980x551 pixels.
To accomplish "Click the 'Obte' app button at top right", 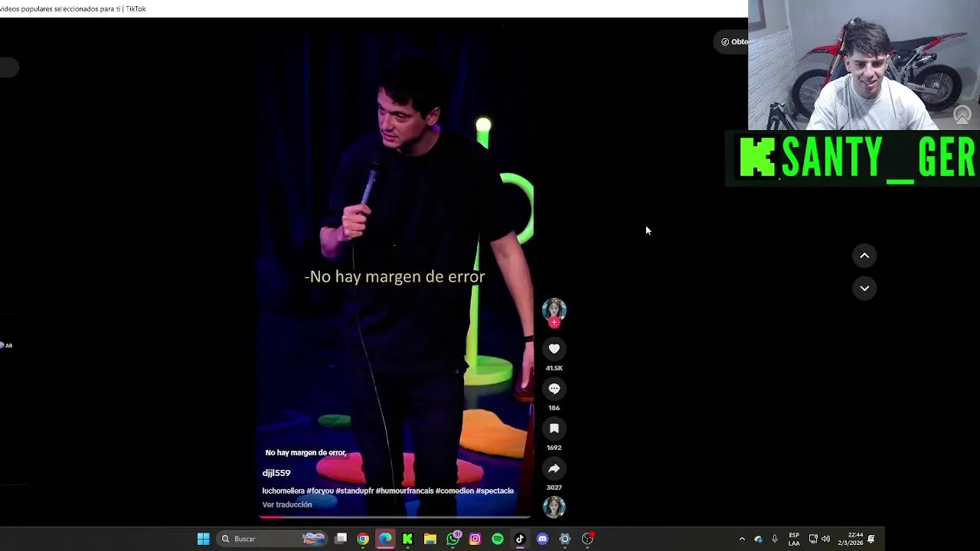I will coord(733,42).
